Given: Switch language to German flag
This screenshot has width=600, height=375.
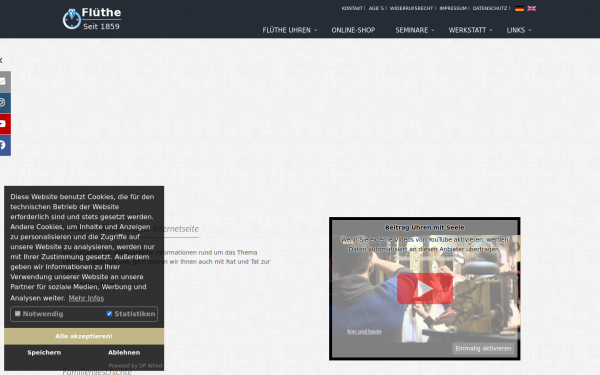Looking at the screenshot, I should tap(519, 8).
